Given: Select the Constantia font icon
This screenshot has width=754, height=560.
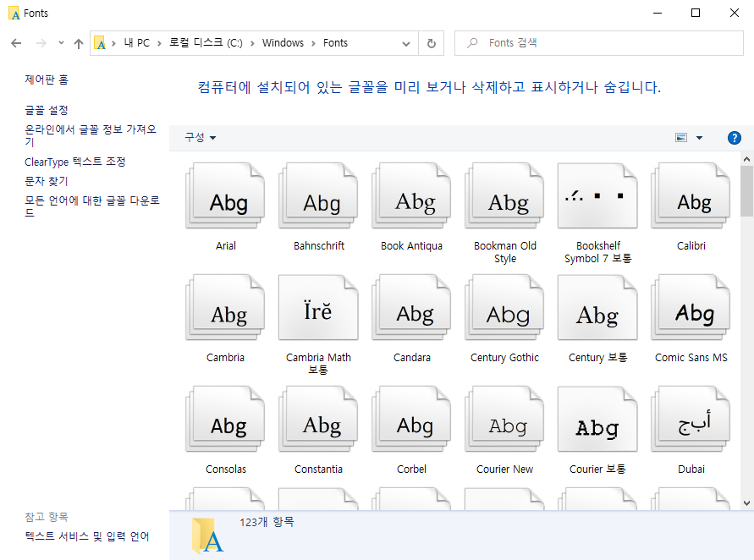Looking at the screenshot, I should click(318, 419).
